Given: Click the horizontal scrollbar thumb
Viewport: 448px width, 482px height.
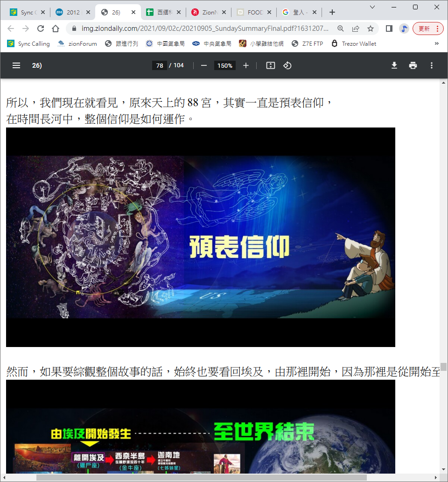Looking at the screenshot, I should [x=202, y=478].
